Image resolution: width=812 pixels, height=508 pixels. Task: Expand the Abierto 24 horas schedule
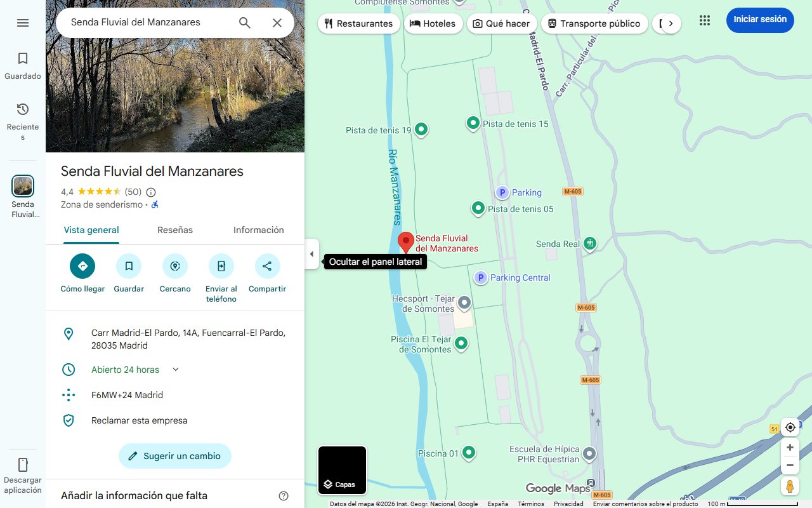tap(175, 369)
